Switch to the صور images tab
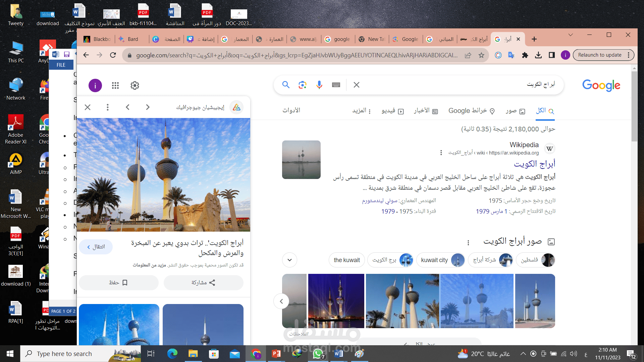 click(516, 111)
